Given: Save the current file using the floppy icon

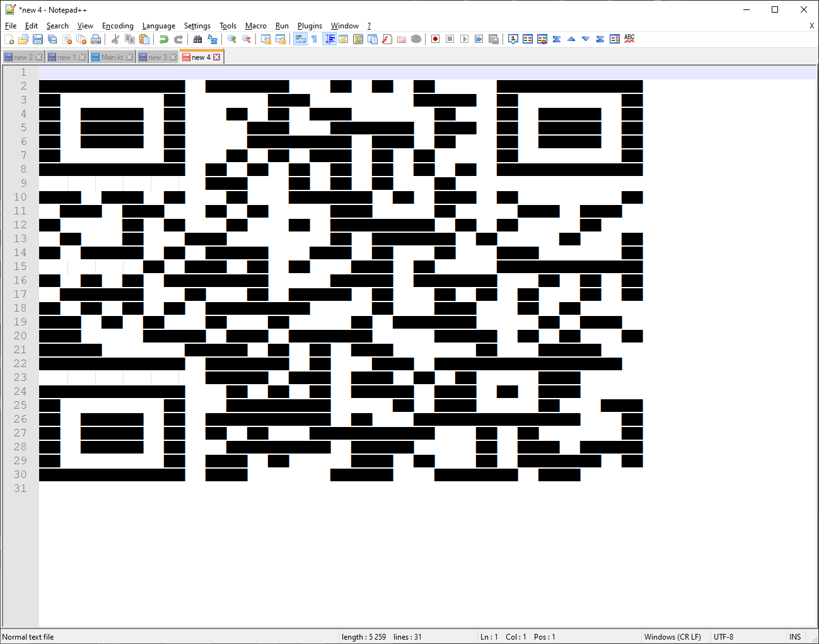Looking at the screenshot, I should click(38, 39).
